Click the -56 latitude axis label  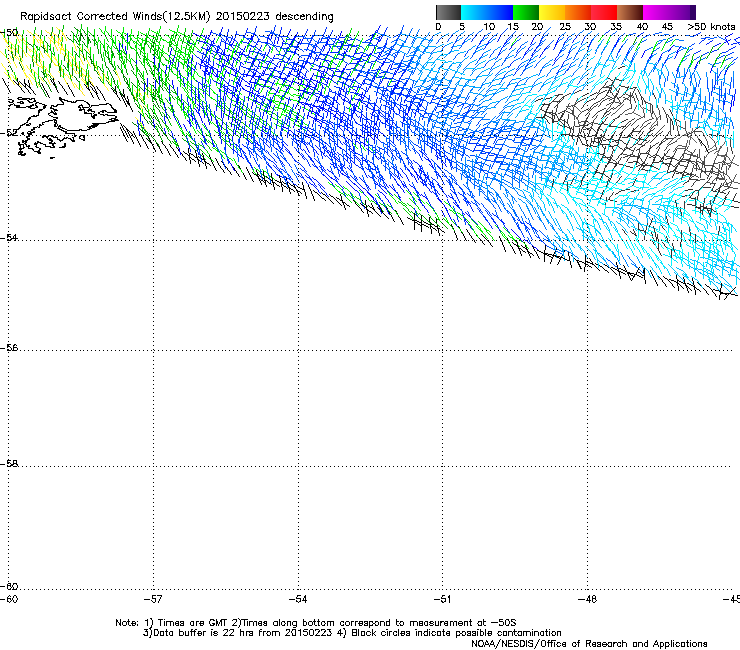(x=9, y=347)
